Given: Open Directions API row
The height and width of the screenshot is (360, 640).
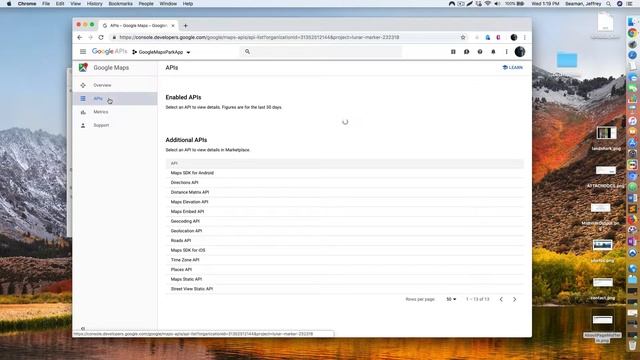Looking at the screenshot, I should point(344,182).
